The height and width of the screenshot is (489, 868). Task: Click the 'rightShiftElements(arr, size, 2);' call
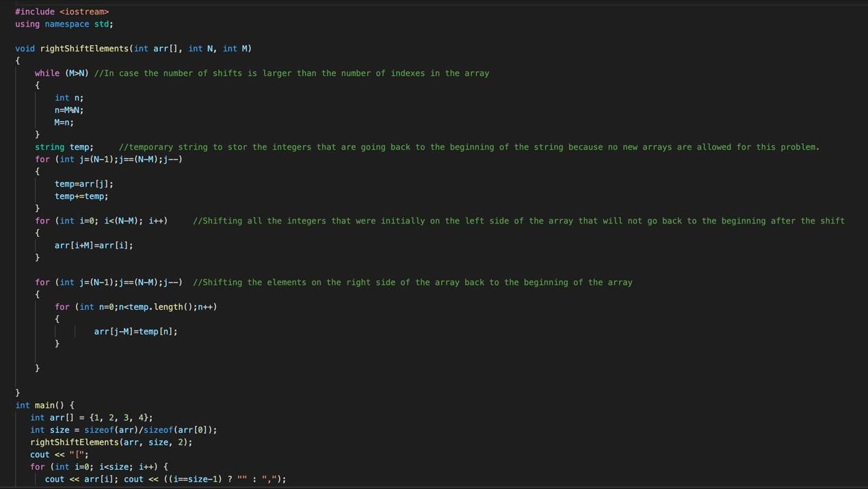pos(111,442)
